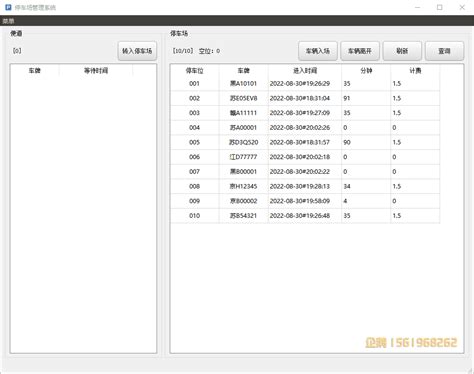Click the 车辆入场 button
Screen dimensions: 474x374
point(318,51)
